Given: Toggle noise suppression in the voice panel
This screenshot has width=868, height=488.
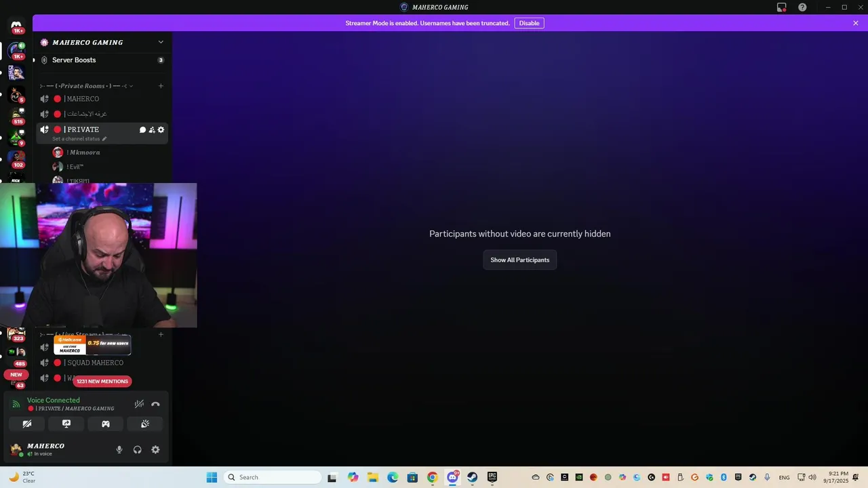Looking at the screenshot, I should point(139,404).
